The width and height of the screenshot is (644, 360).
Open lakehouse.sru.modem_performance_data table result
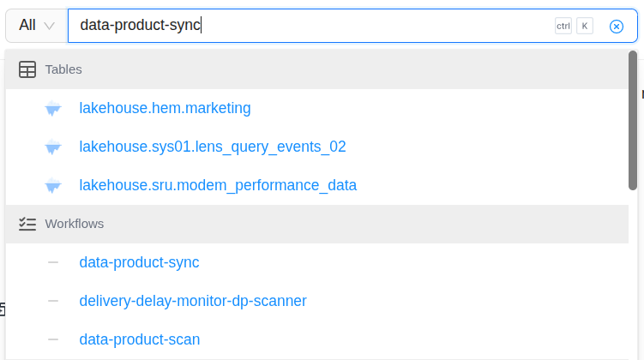(218, 185)
